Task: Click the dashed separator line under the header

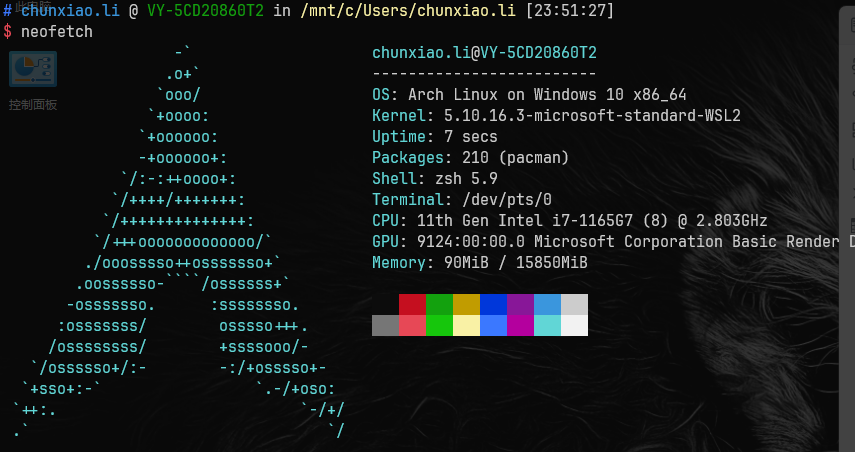Action: pos(484,74)
